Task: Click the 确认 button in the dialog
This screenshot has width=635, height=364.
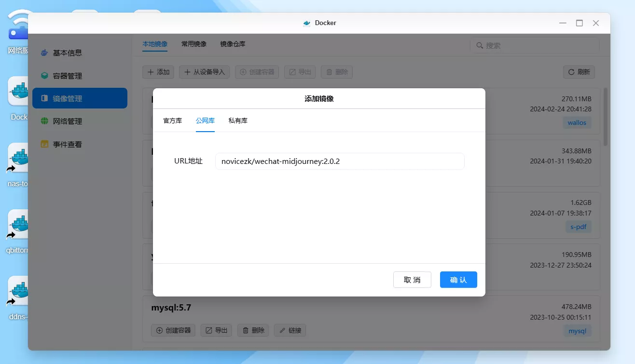Action: [458, 280]
